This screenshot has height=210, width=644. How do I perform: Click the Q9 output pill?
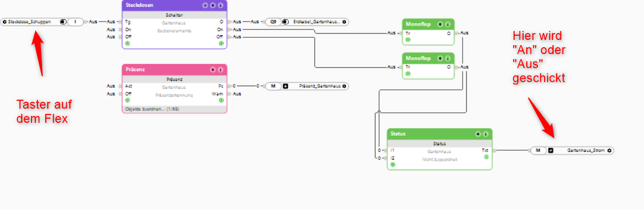273,22
